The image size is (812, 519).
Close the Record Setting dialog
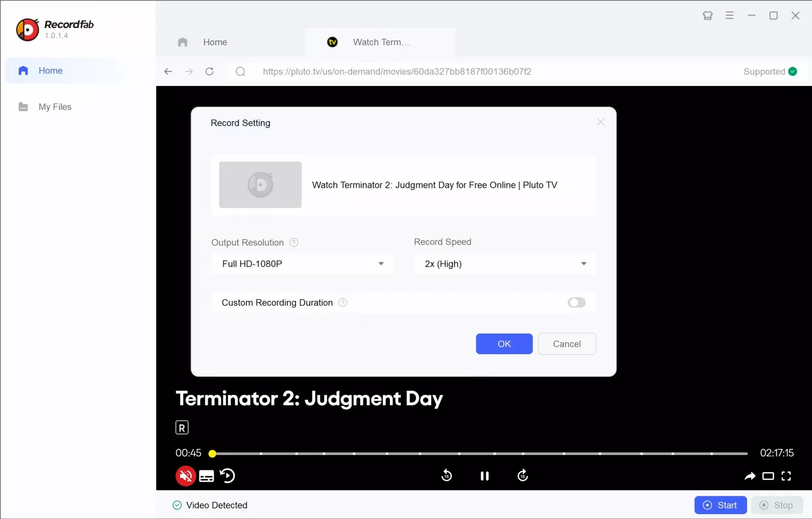tap(601, 122)
